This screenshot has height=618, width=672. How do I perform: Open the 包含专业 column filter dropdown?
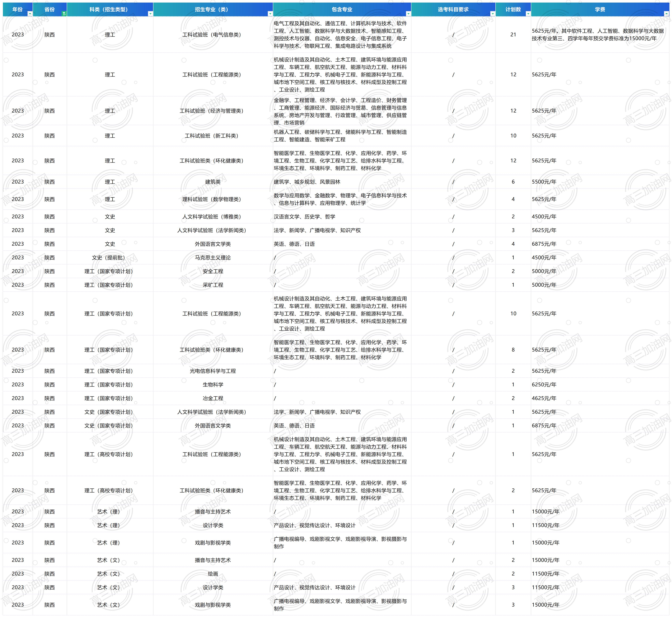[408, 14]
